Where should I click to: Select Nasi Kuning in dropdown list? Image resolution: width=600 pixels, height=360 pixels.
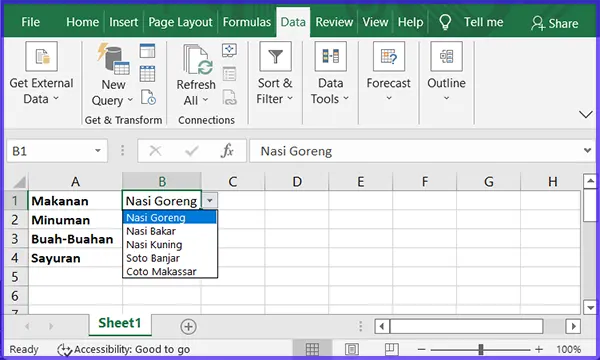coord(170,244)
